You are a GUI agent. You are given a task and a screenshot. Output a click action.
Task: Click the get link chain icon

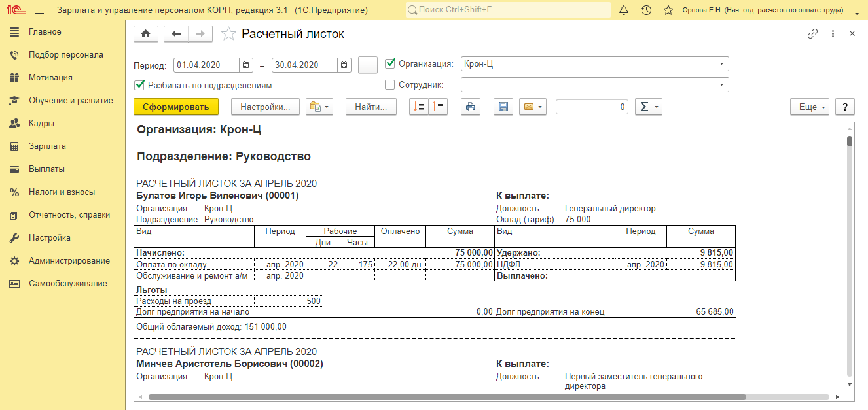[812, 34]
